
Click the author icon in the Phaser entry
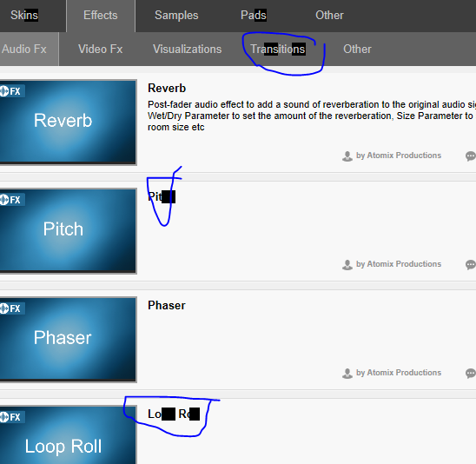point(347,374)
